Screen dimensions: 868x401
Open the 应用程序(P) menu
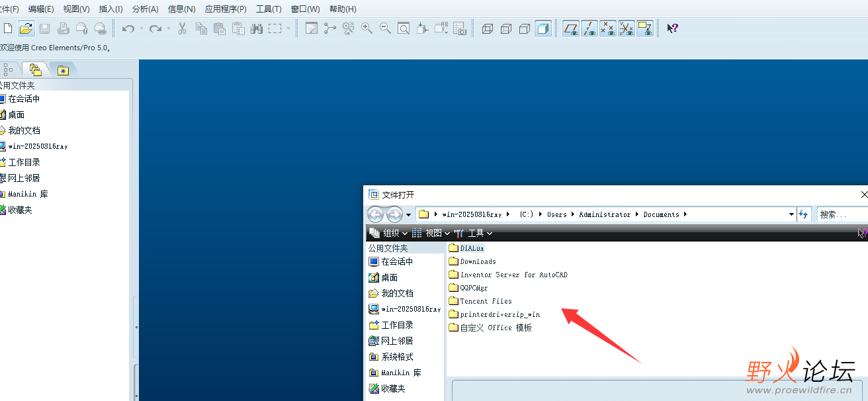226,9
